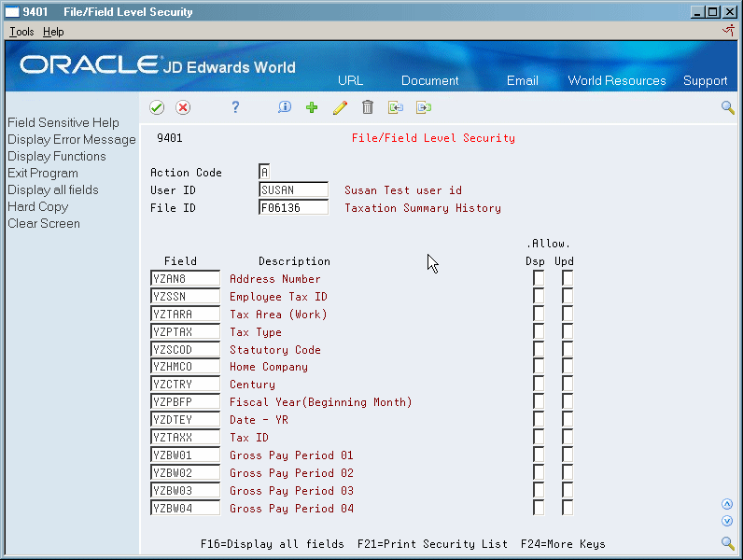The width and height of the screenshot is (743, 560).
Task: Click F24=More Keys text
Action: point(563,544)
